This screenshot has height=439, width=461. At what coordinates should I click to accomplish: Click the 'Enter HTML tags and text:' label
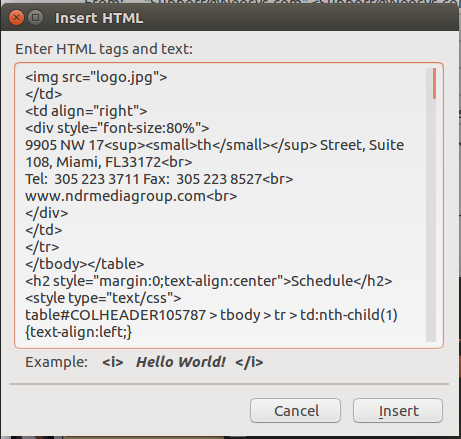point(104,49)
